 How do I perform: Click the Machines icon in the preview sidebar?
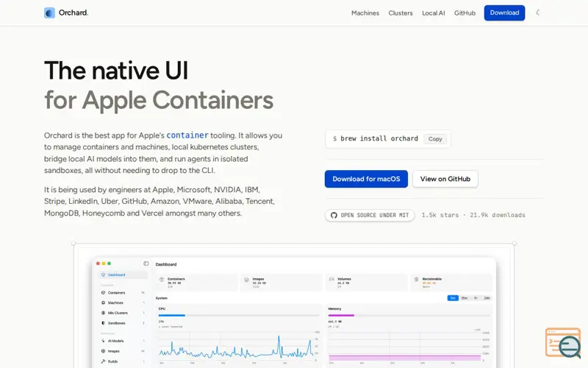103,302
